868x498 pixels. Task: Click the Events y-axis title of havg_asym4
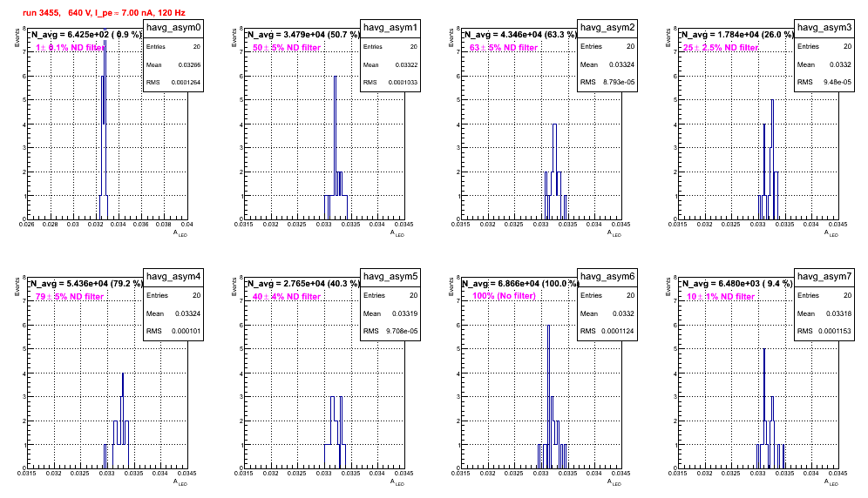click(17, 286)
